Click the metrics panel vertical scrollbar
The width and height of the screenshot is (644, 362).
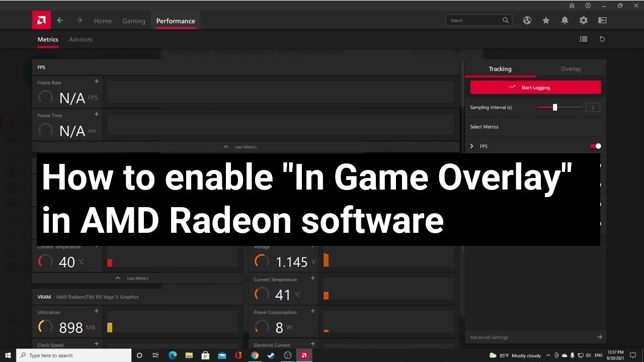click(x=462, y=156)
